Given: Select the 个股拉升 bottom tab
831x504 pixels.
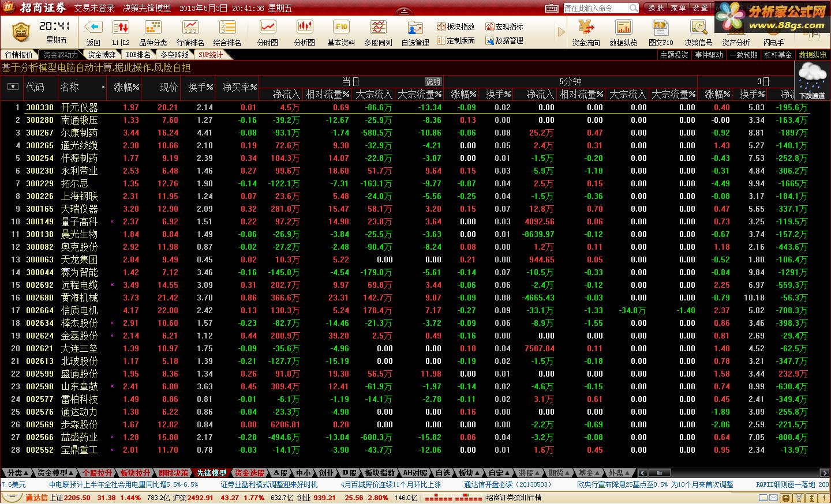Looking at the screenshot, I should pyautogui.click(x=97, y=473).
